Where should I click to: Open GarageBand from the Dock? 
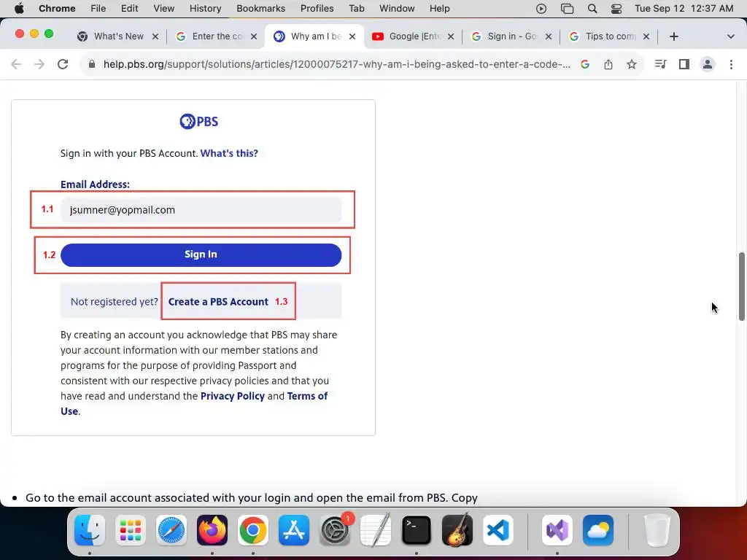pyautogui.click(x=457, y=530)
